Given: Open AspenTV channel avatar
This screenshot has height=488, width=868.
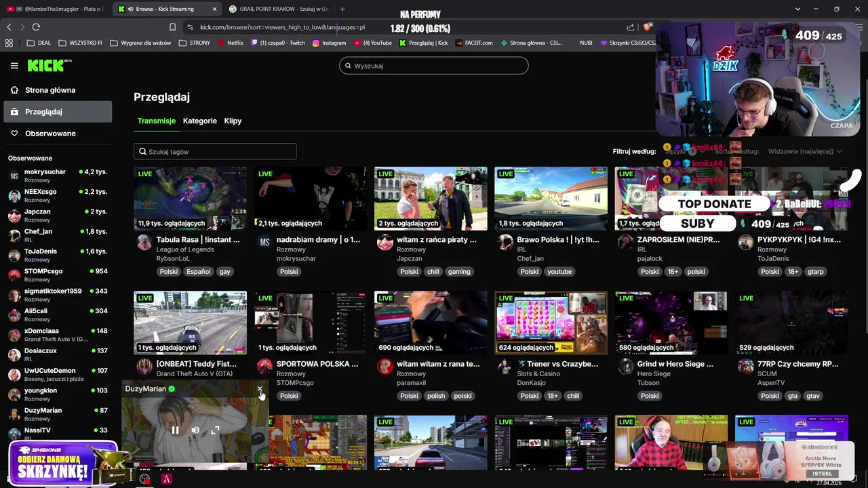Looking at the screenshot, I should [745, 367].
